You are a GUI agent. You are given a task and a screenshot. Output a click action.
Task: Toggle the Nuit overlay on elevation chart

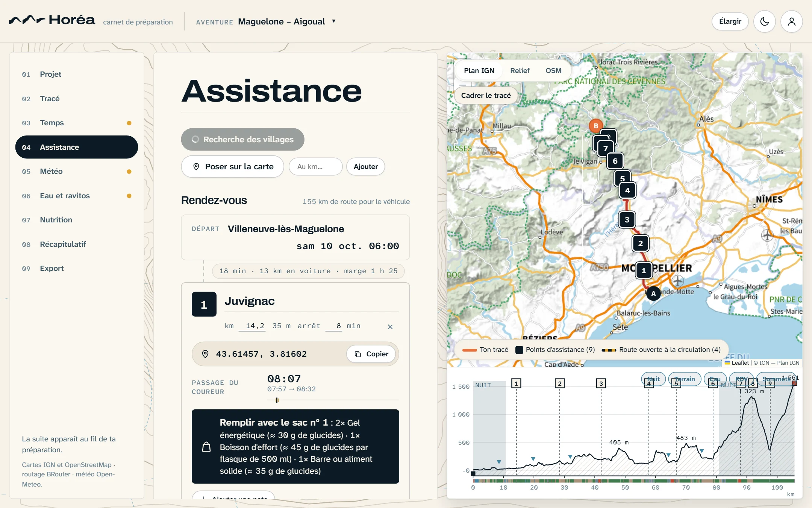653,379
